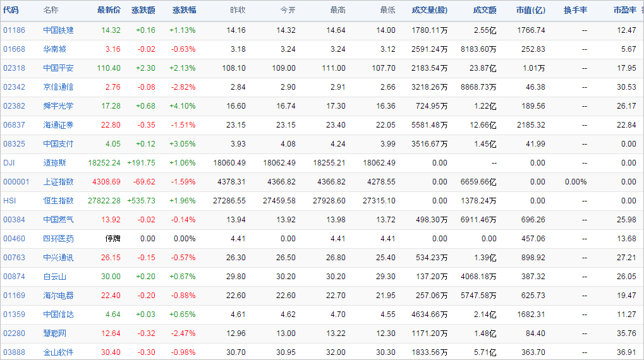Open 道琼斯 index name link

coord(54,163)
